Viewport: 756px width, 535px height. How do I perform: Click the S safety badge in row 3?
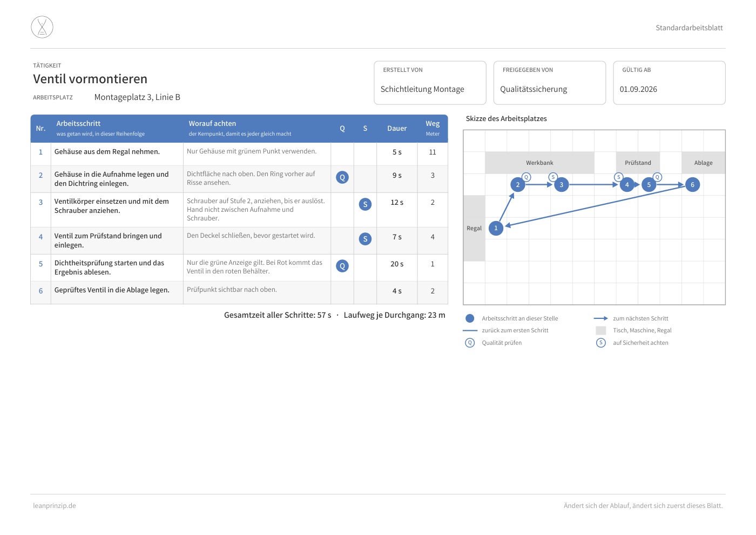(x=365, y=204)
